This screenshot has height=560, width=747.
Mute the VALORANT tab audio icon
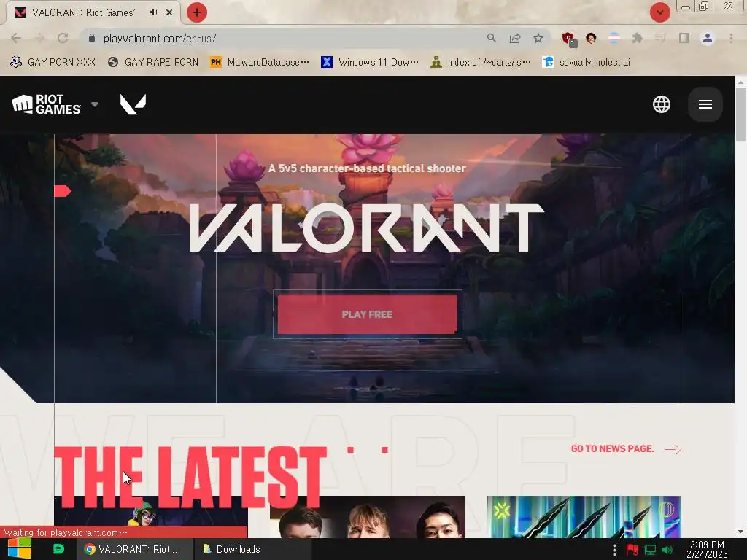pos(153,12)
